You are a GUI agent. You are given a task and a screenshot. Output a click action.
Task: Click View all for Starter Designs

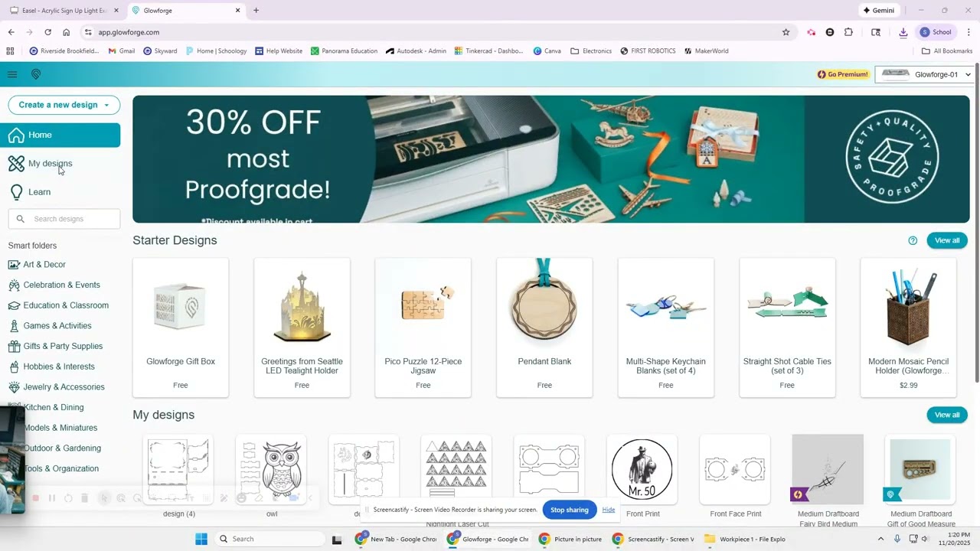(947, 240)
